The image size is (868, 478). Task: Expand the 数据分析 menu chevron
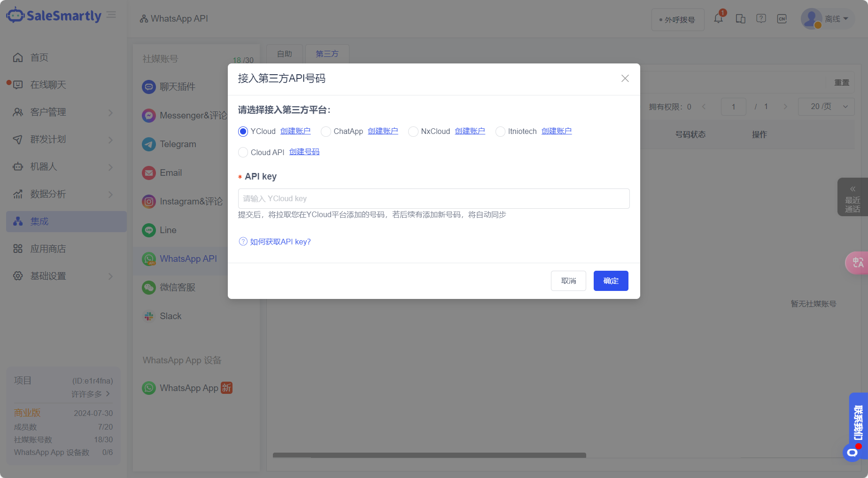(111, 194)
